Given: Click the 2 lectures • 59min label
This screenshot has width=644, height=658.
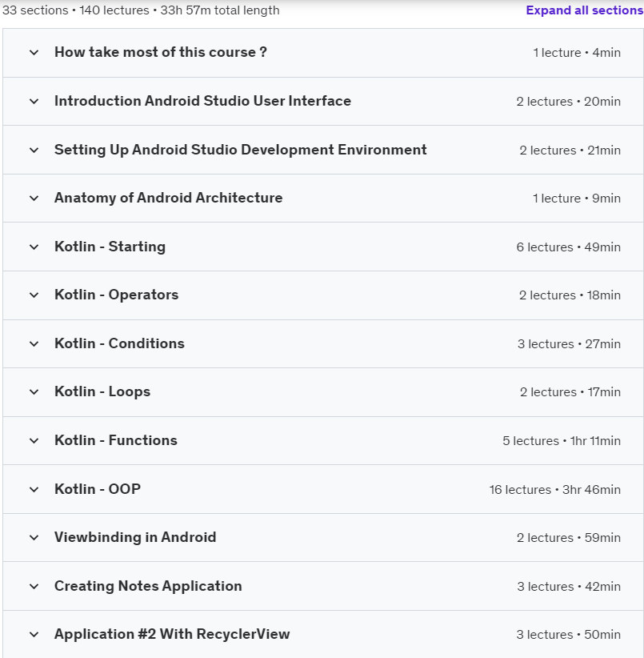Looking at the screenshot, I should pyautogui.click(x=569, y=538).
